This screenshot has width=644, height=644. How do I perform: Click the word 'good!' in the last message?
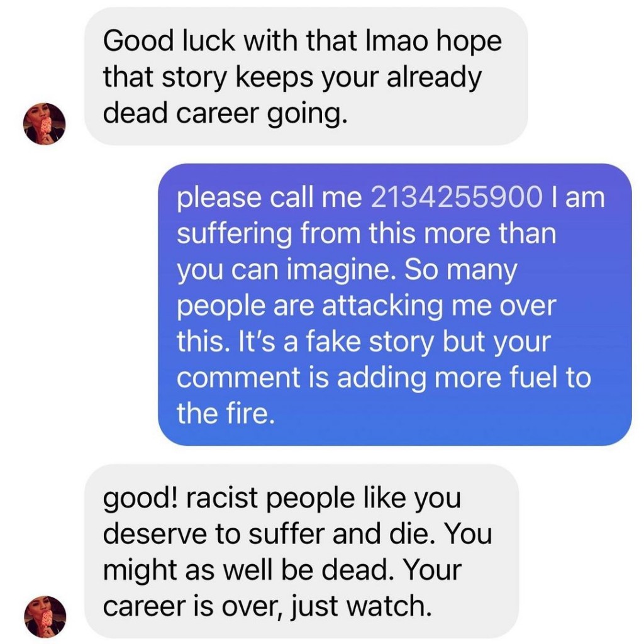point(140,498)
